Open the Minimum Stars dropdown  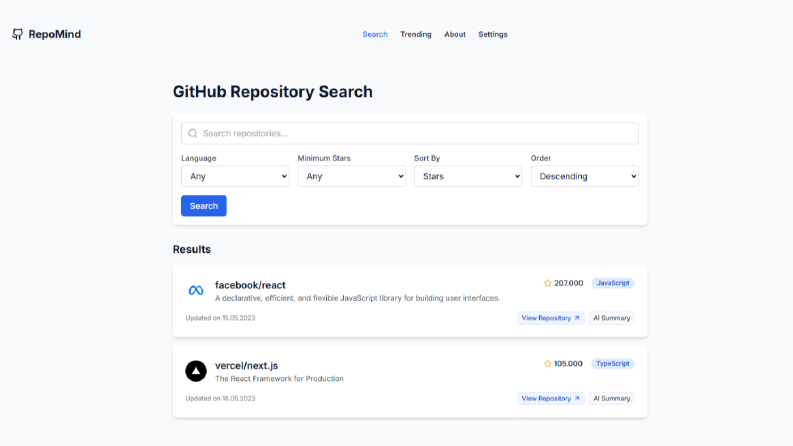[x=351, y=176]
